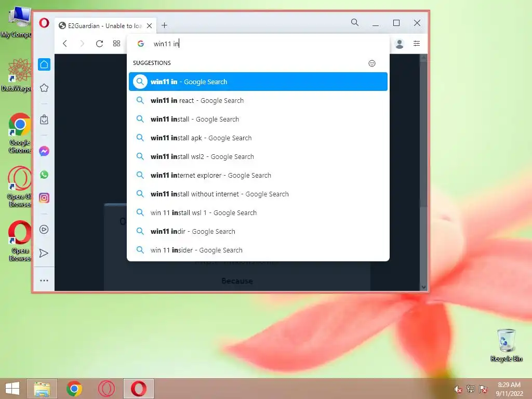This screenshot has height=399, width=532.
Task: Open WhatsApp in the sidebar
Action: point(44,175)
